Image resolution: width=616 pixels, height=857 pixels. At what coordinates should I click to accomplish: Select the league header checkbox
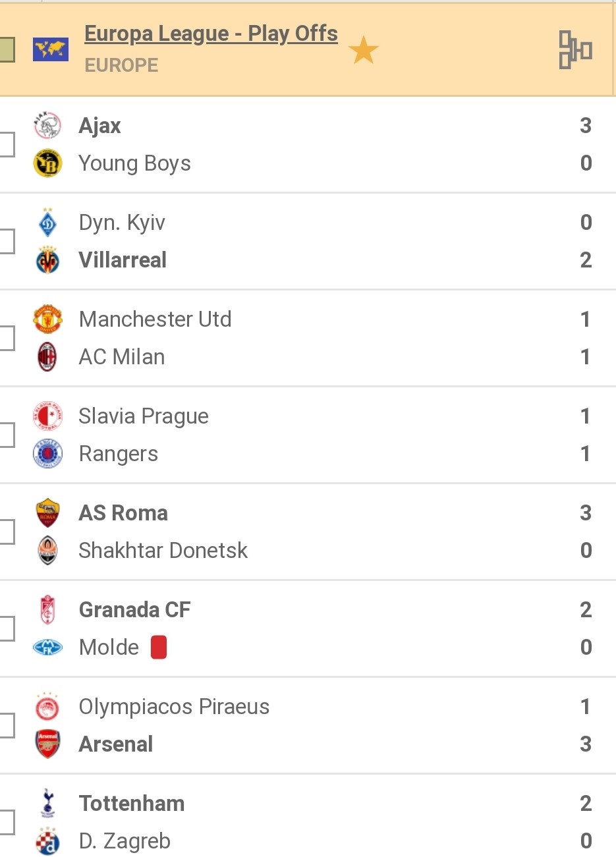[7, 49]
